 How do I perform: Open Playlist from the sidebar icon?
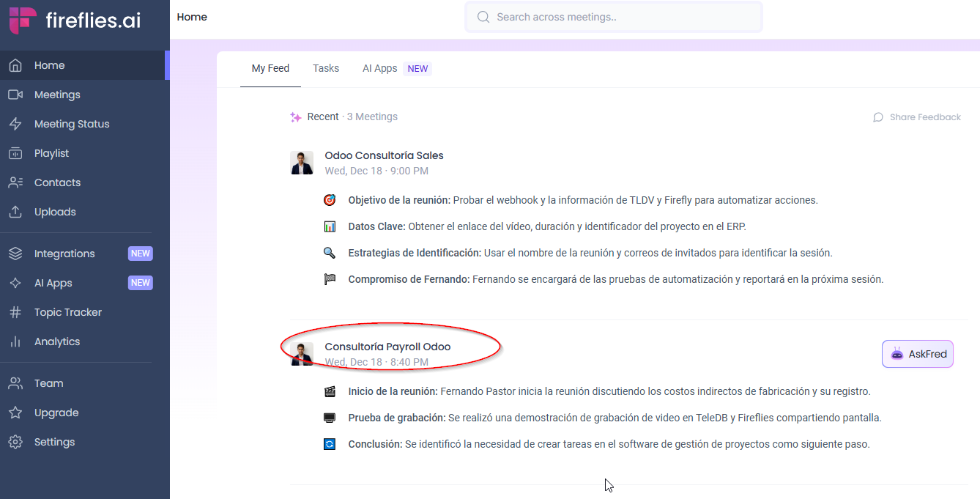pyautogui.click(x=15, y=153)
